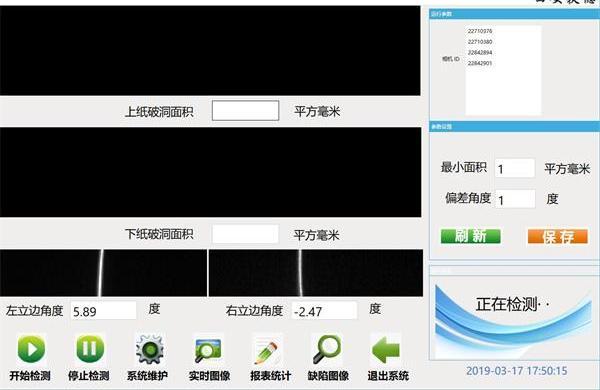The image size is (600, 390).
Task: Click the right edge angle camera image
Action: (x=316, y=273)
